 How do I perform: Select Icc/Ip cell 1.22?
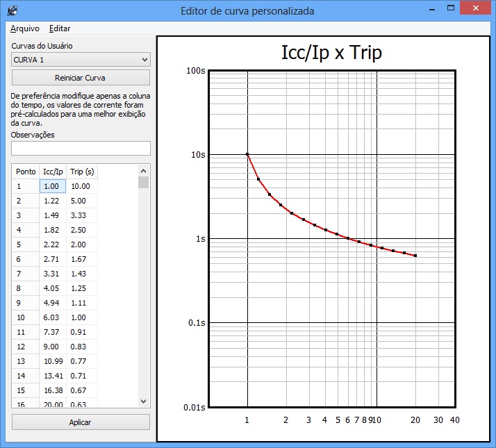click(x=53, y=201)
